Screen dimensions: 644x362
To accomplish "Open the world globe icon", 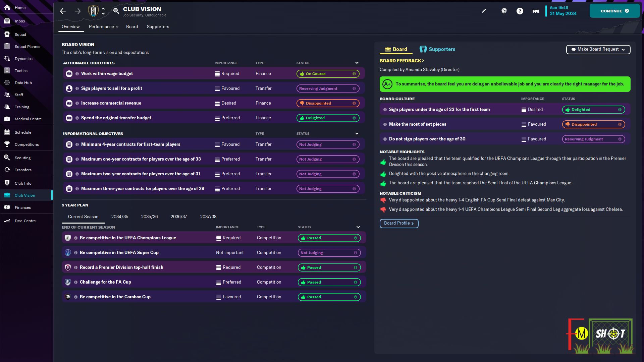I will pyautogui.click(x=504, y=11).
